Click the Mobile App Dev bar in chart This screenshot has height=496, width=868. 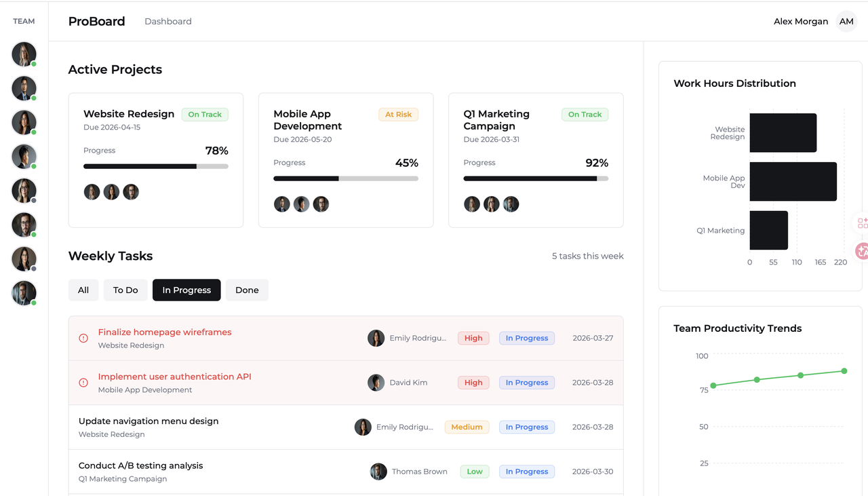click(x=793, y=182)
